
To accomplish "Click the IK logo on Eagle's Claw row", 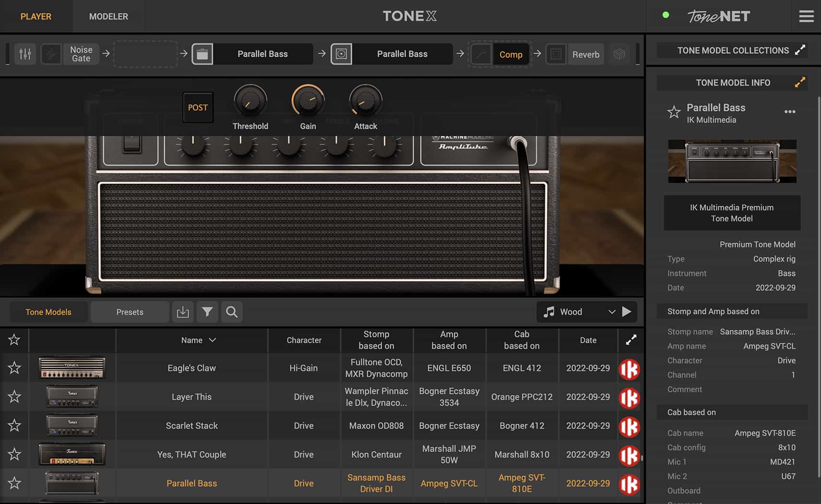I will pos(629,369).
